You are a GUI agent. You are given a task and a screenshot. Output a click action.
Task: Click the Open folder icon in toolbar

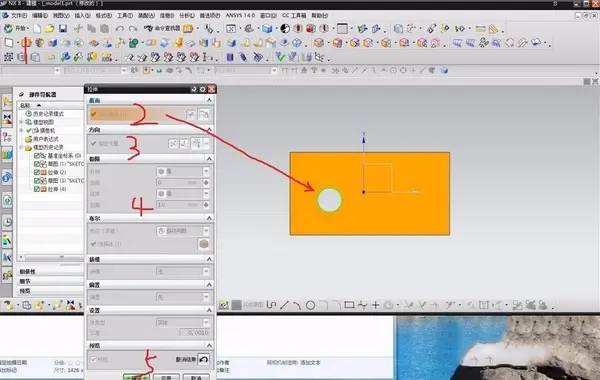click(x=49, y=29)
